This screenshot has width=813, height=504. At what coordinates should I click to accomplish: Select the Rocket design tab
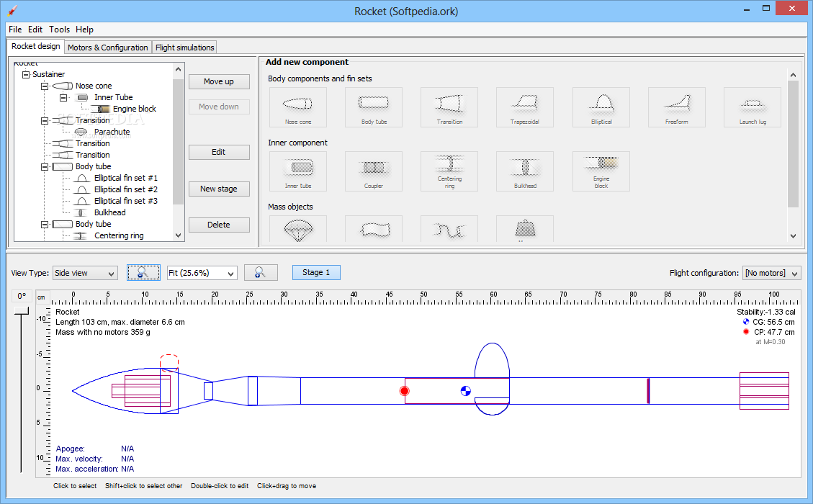[36, 46]
